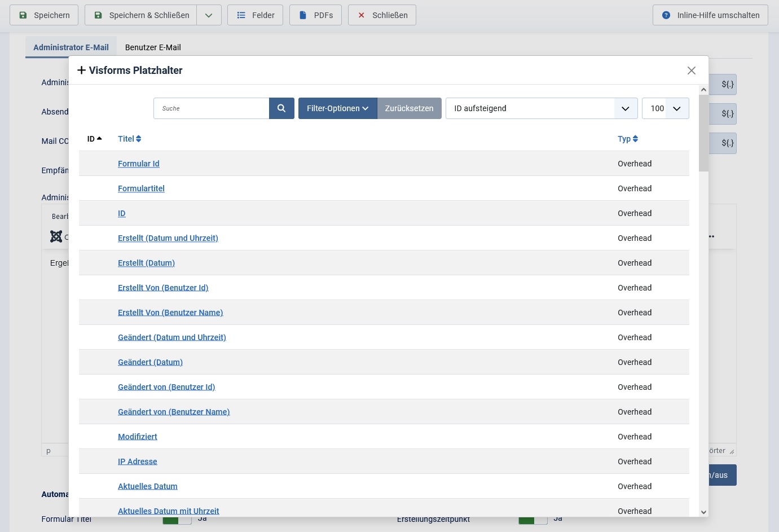Open the ID aufsteigend sort dropdown
The width and height of the screenshot is (779, 532).
pos(541,108)
